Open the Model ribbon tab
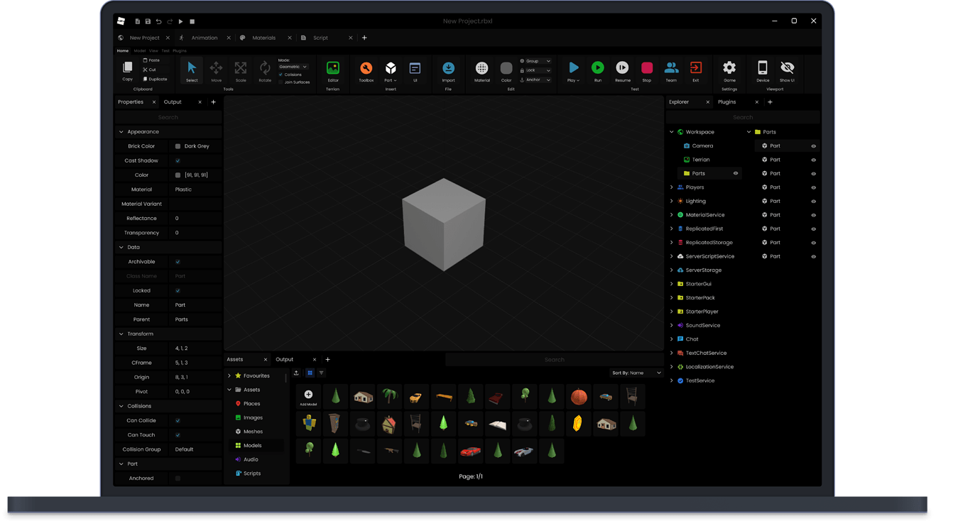Viewport: 980px width, 521px height. (x=139, y=50)
